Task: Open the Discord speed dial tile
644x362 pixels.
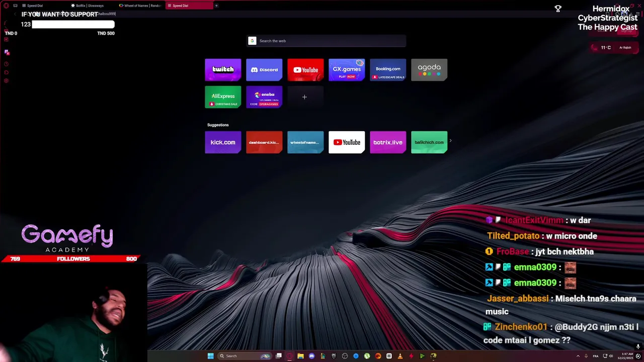Action: 264,70
